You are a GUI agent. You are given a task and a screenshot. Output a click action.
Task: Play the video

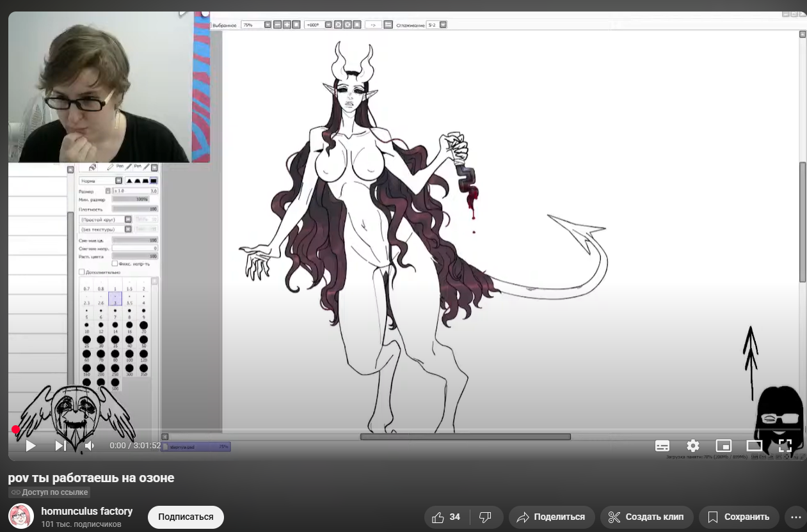pos(31,446)
